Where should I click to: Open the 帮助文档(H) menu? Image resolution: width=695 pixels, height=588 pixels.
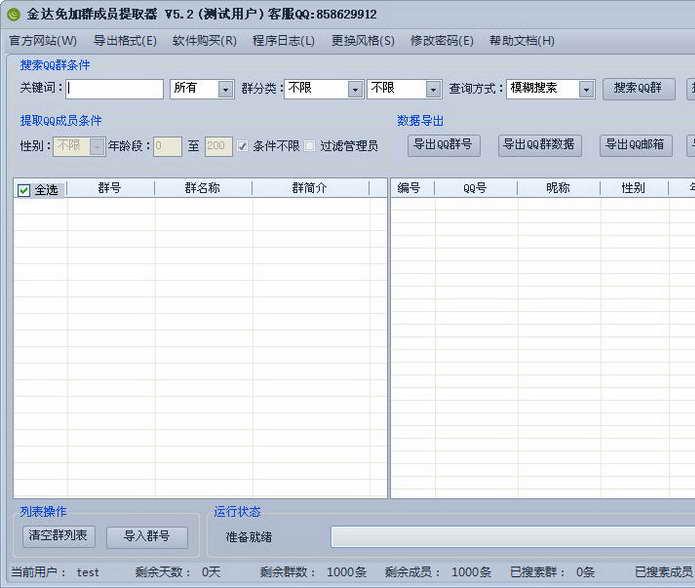click(522, 41)
